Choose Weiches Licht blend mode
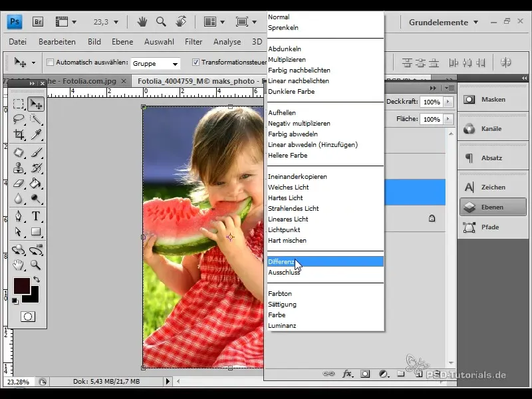The height and width of the screenshot is (399, 532). [325, 187]
